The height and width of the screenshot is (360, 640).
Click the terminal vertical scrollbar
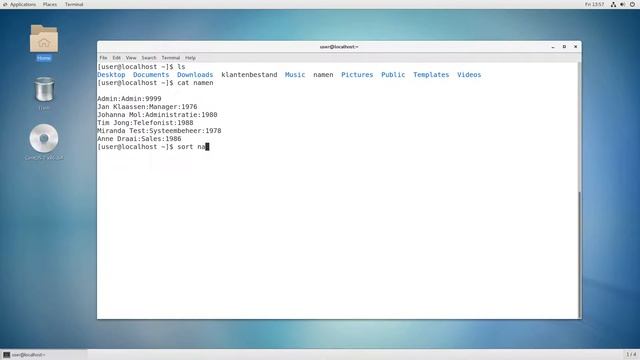click(580, 190)
